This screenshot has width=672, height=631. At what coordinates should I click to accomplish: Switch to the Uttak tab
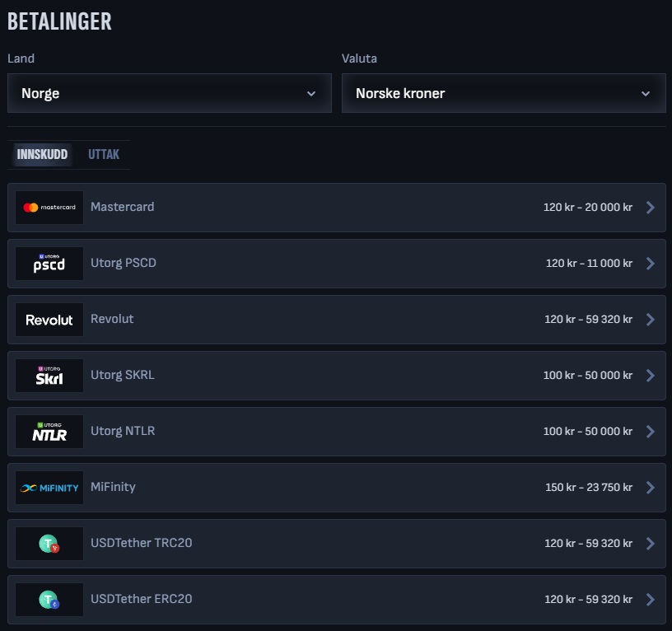tap(104, 155)
